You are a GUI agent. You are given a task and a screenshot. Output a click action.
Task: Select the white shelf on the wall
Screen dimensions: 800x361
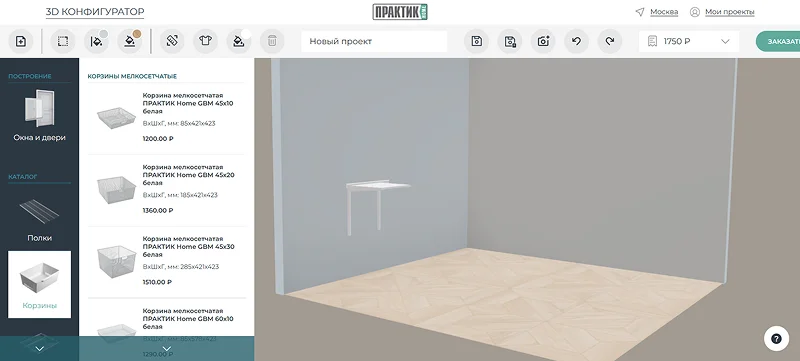pos(378,187)
